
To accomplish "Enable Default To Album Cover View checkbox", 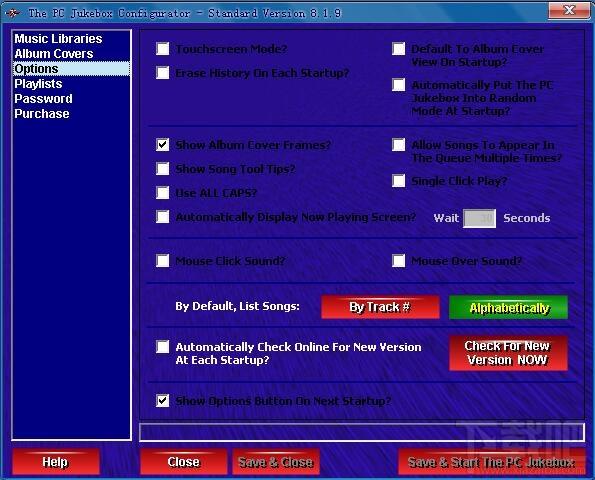I will click(399, 49).
